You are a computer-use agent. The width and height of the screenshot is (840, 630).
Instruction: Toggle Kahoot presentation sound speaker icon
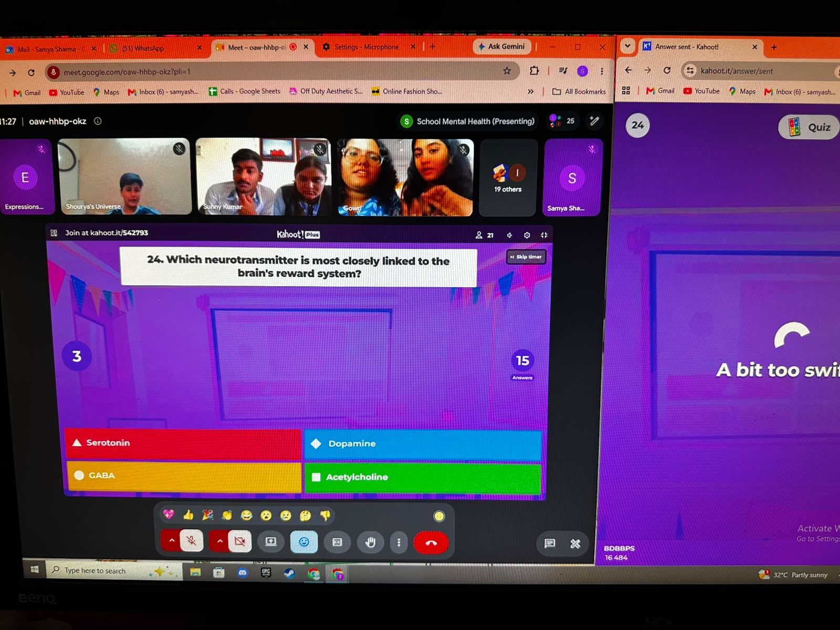click(509, 235)
